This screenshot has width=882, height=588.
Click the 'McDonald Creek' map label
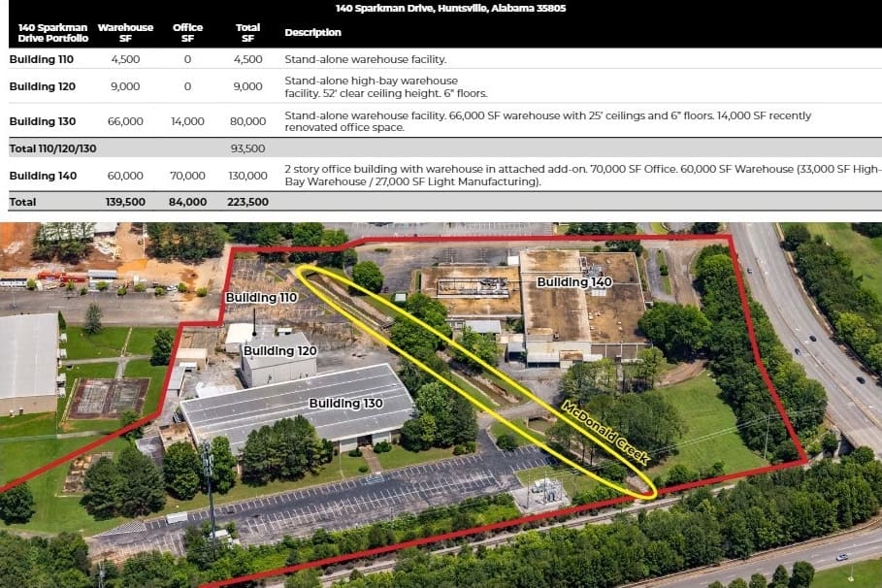click(605, 433)
